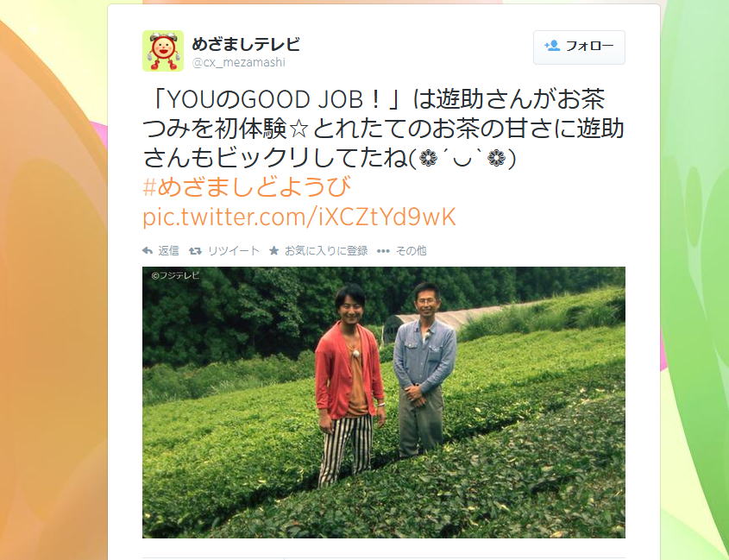This screenshot has width=729, height=560.
Task: Open the @cx_mezamashi handle link
Action: pyautogui.click(x=238, y=62)
